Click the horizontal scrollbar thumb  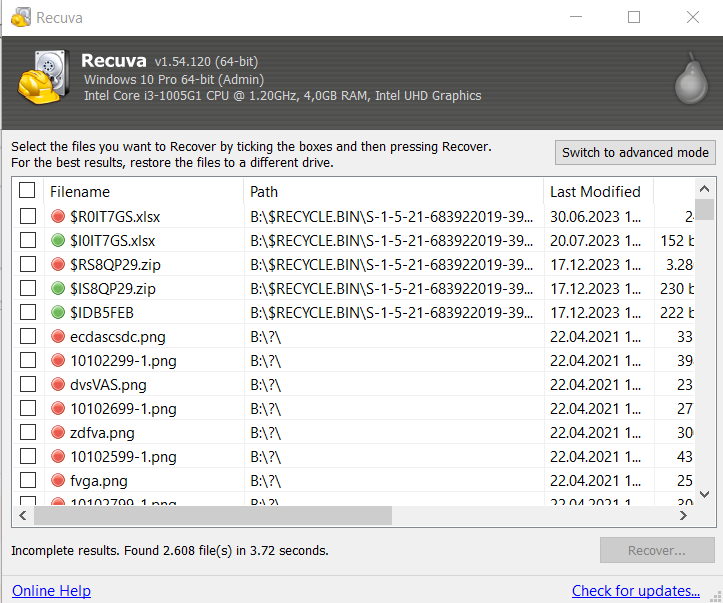click(x=213, y=515)
